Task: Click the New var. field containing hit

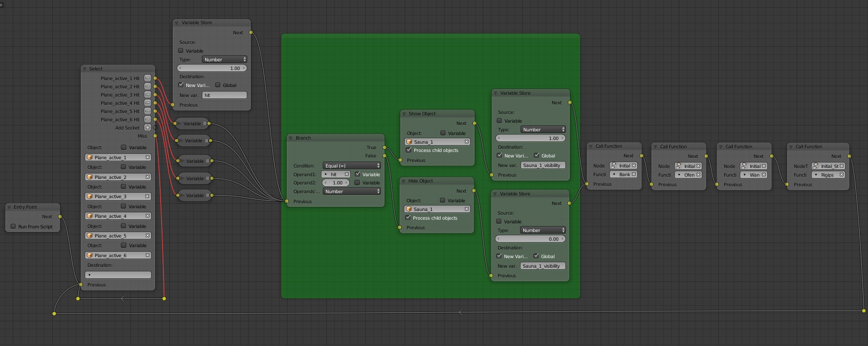Action: (224, 95)
